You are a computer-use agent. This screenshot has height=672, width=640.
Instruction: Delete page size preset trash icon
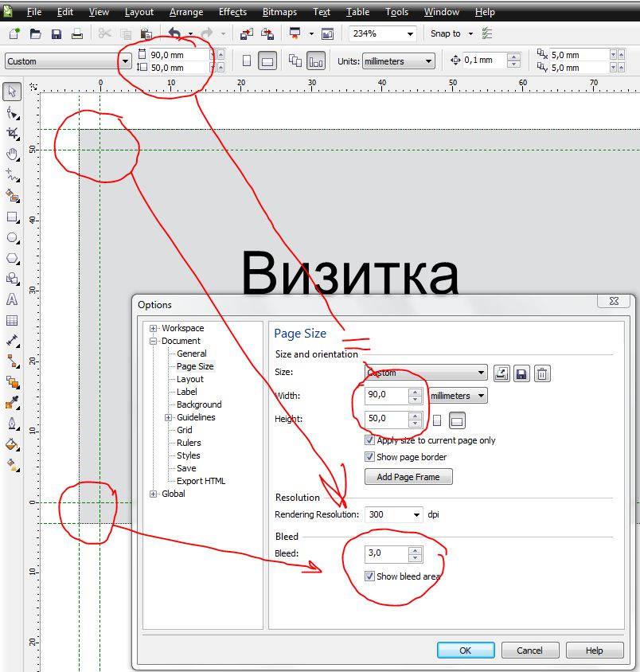point(542,373)
